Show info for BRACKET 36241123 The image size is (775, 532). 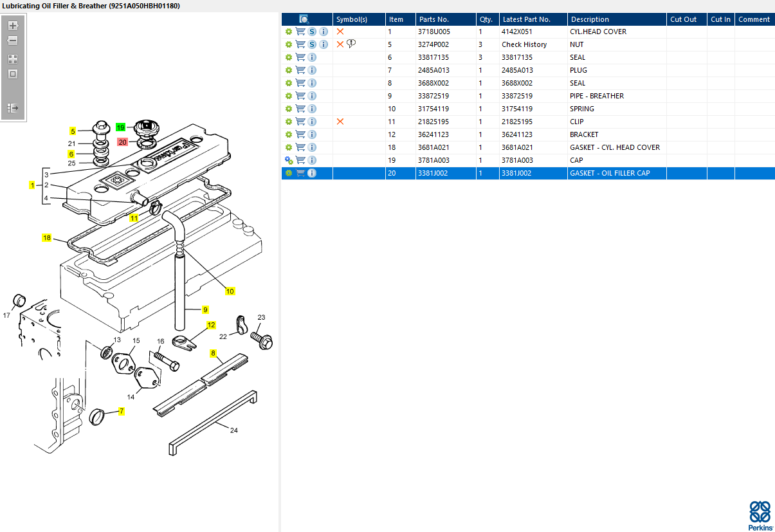tap(312, 134)
